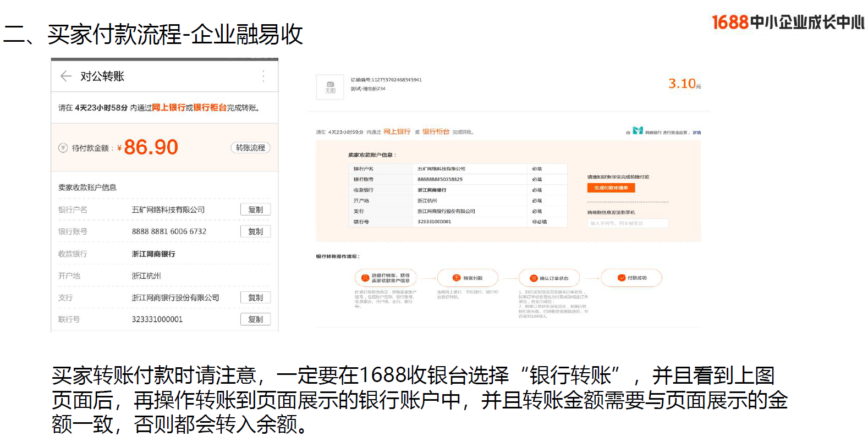Viewport: 868px width, 442px height.
Task: Click the 测试-请勿拍234 product title
Action: 368,89
